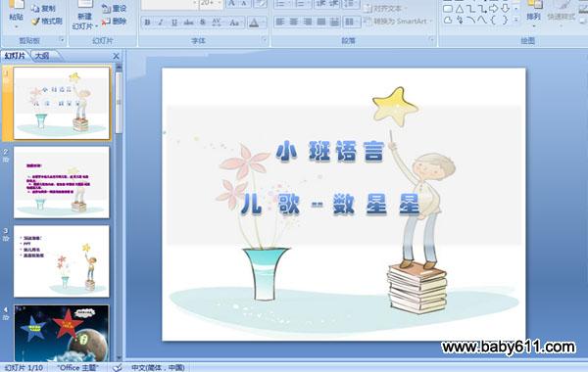This screenshot has height=372, width=588.
Task: Click the Arrange button
Action: [x=534, y=15]
